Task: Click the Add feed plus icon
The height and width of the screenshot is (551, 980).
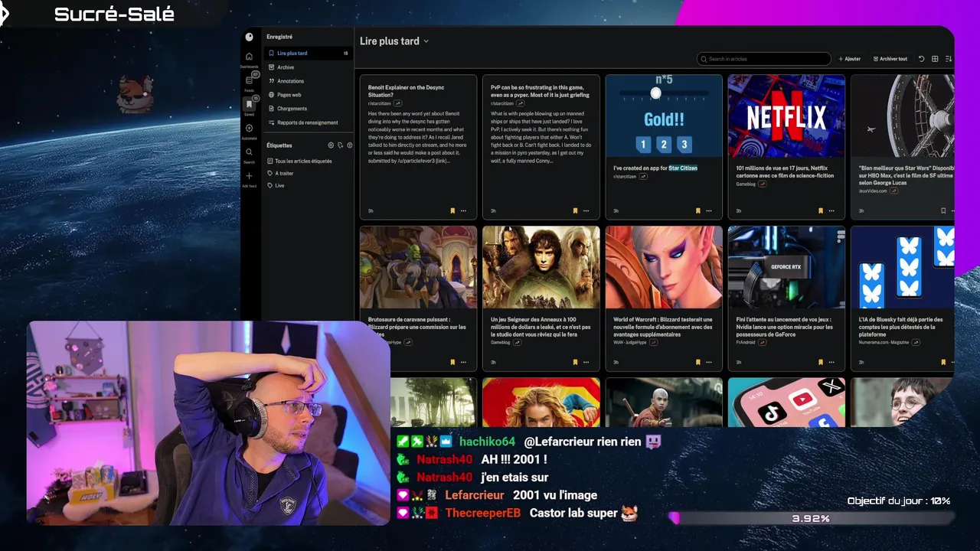Action: tap(249, 176)
